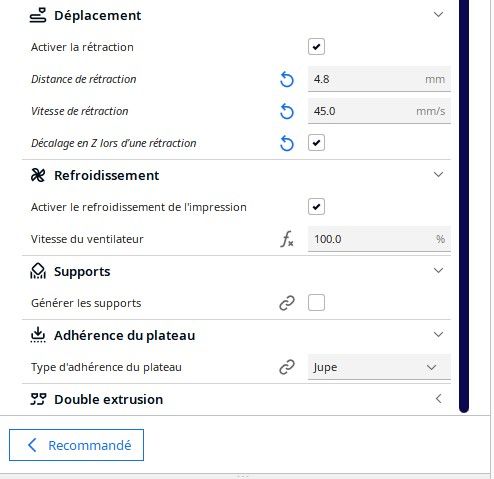Click the settings panel vertical scrollbar

point(464,206)
